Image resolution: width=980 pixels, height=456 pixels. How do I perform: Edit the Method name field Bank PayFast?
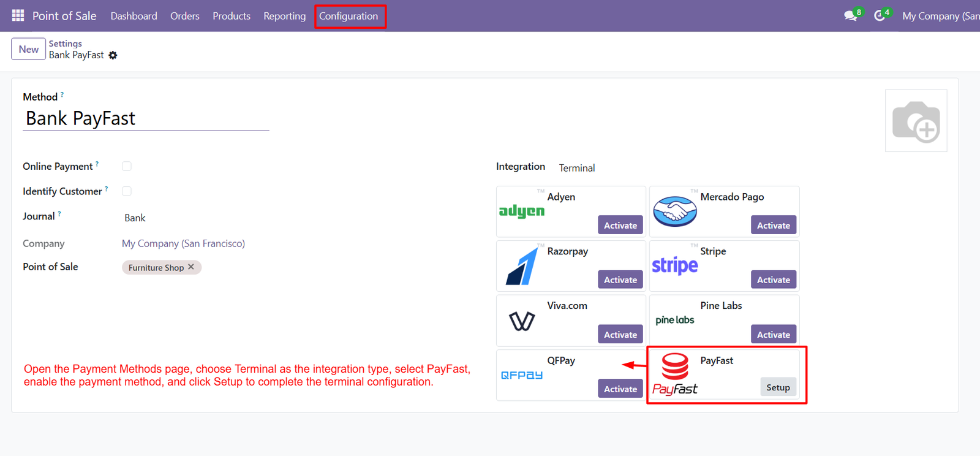point(146,118)
